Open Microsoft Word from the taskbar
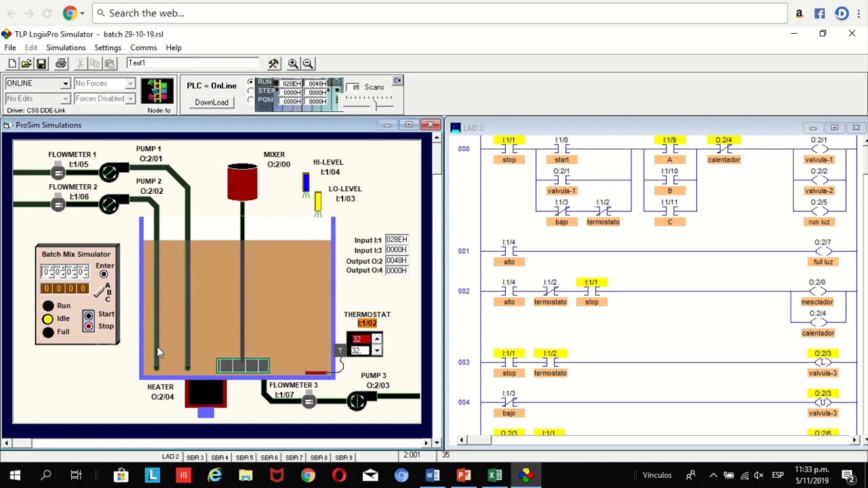Screen dimensions: 868x488 [433, 475]
